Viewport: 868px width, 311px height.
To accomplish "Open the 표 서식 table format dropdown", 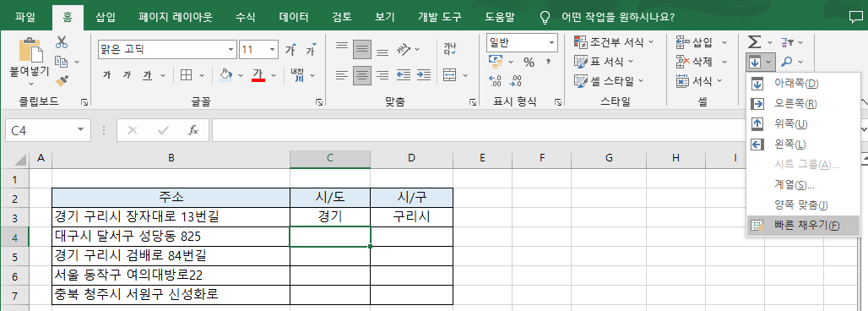I will tap(604, 62).
